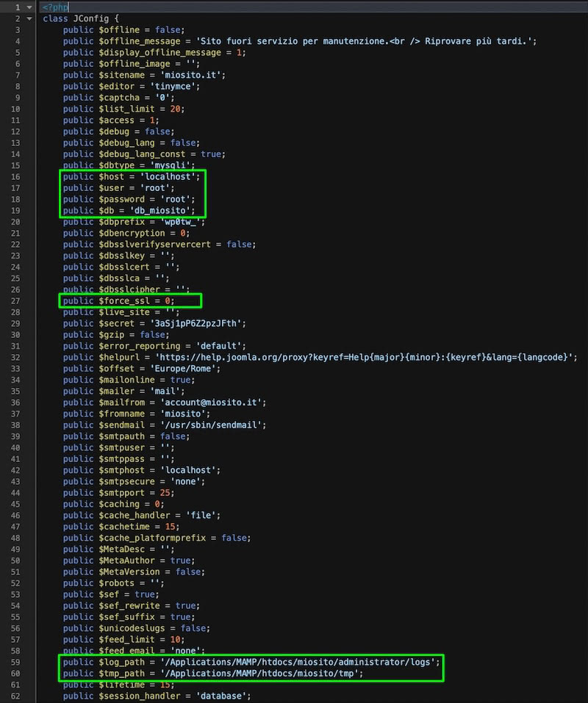Click the '$captcha' line

[119, 98]
